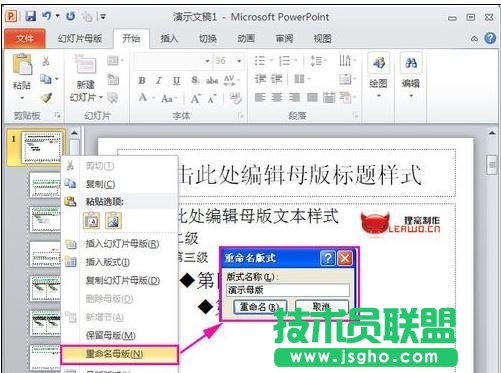The width and height of the screenshot is (501, 373).
Task: Open the 文件 tab
Action: 25,39
